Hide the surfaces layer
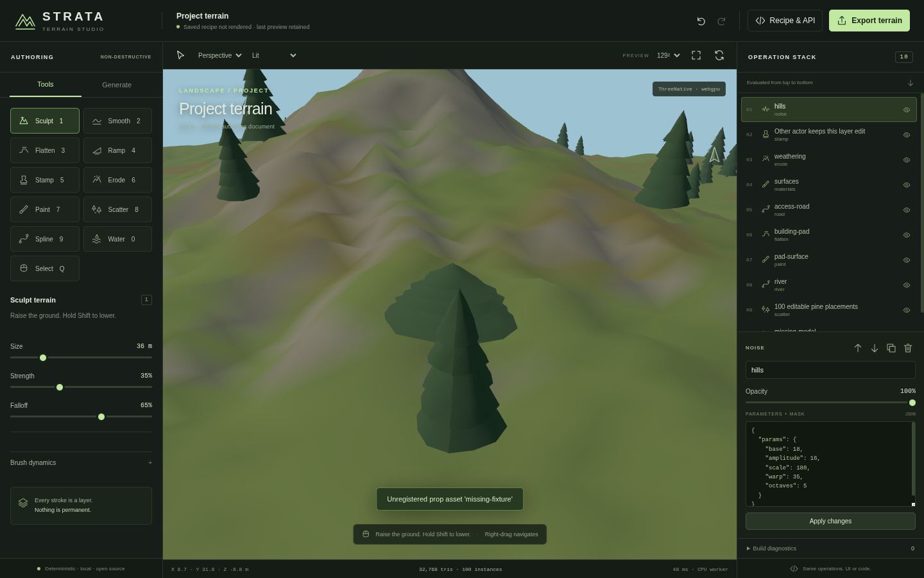The width and height of the screenshot is (924, 578). point(907,185)
